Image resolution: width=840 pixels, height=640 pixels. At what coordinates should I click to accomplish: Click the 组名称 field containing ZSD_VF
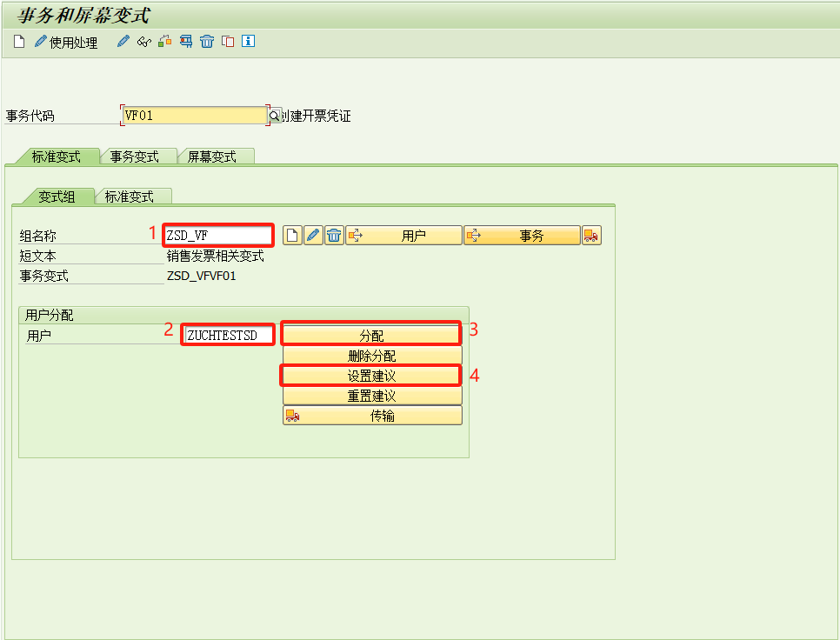[218, 235]
